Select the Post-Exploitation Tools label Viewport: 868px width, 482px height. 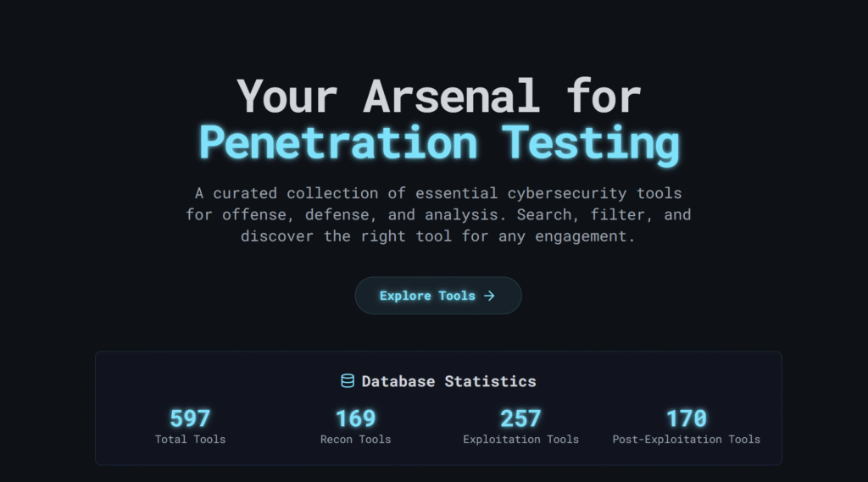click(x=687, y=440)
